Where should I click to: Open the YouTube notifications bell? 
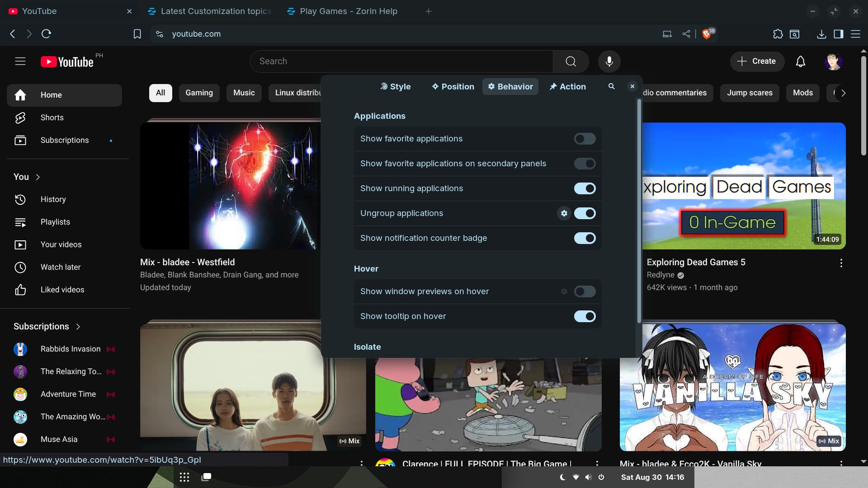click(x=800, y=61)
